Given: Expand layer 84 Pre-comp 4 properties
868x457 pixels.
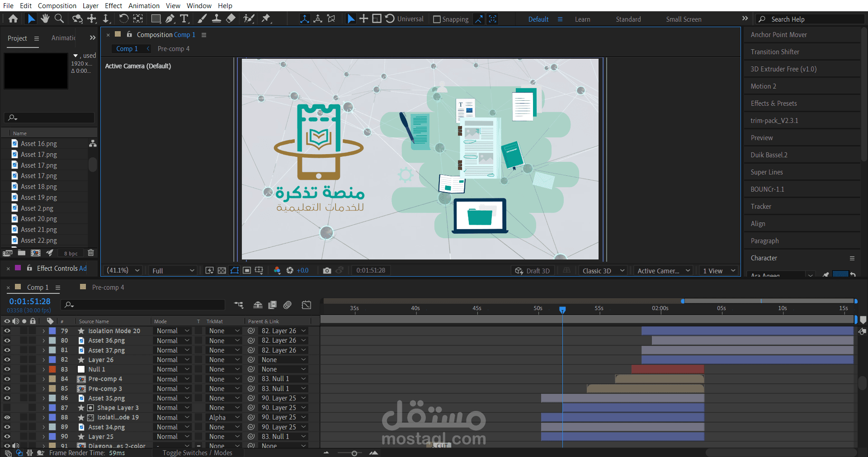Looking at the screenshot, I should click(44, 379).
